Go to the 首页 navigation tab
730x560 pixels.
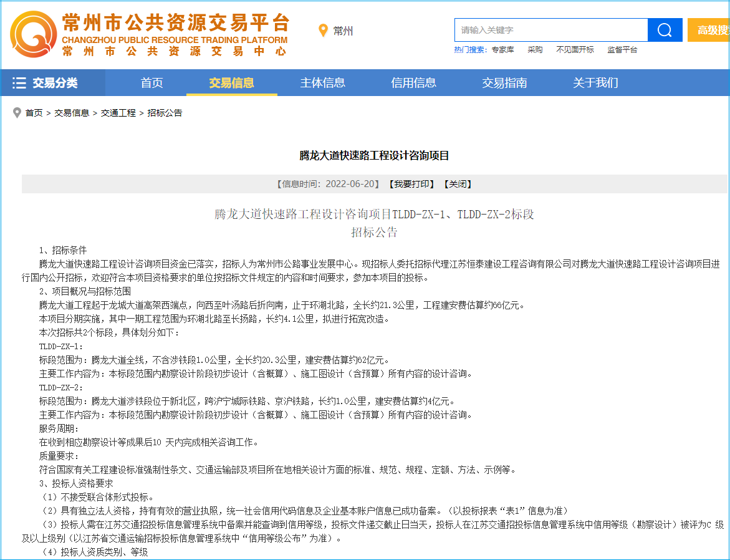pyautogui.click(x=151, y=83)
